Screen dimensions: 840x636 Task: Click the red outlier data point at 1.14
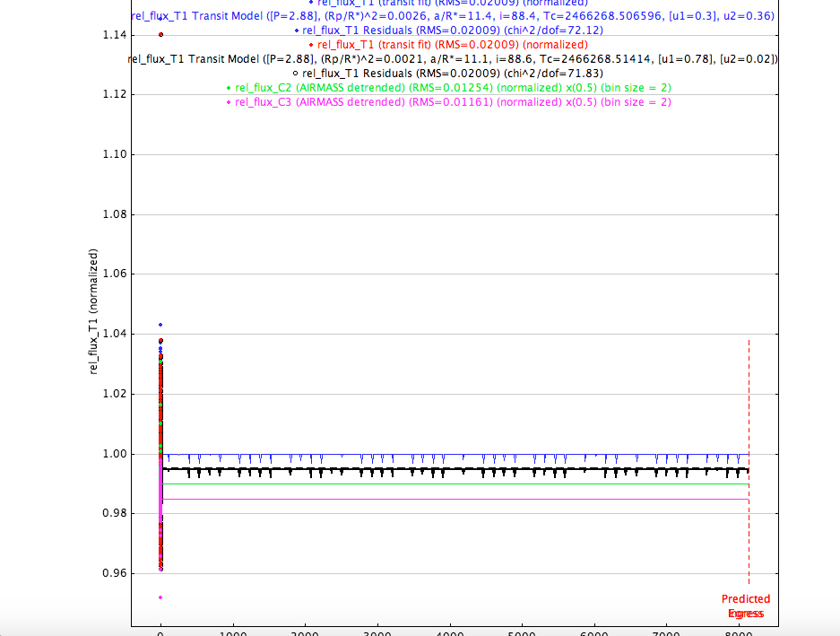coord(160,35)
